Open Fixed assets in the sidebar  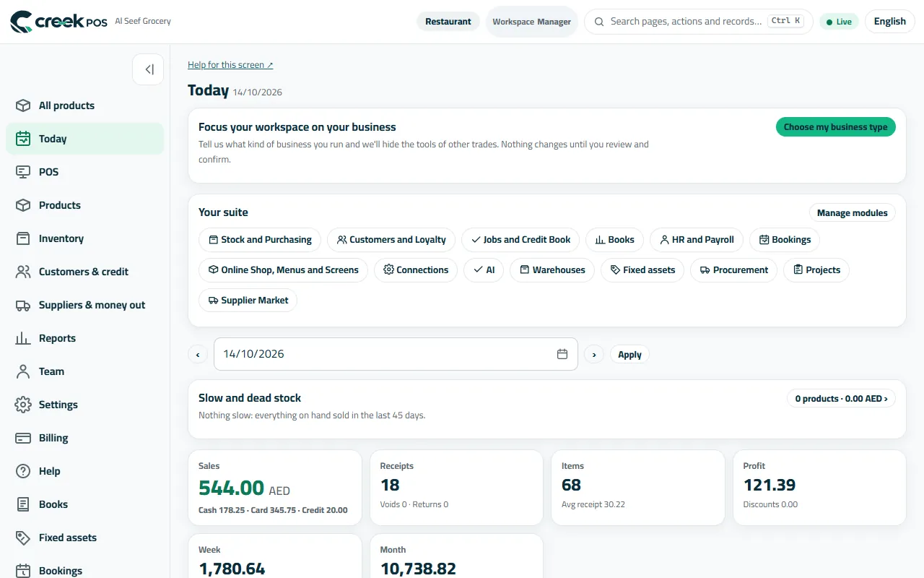(85, 538)
